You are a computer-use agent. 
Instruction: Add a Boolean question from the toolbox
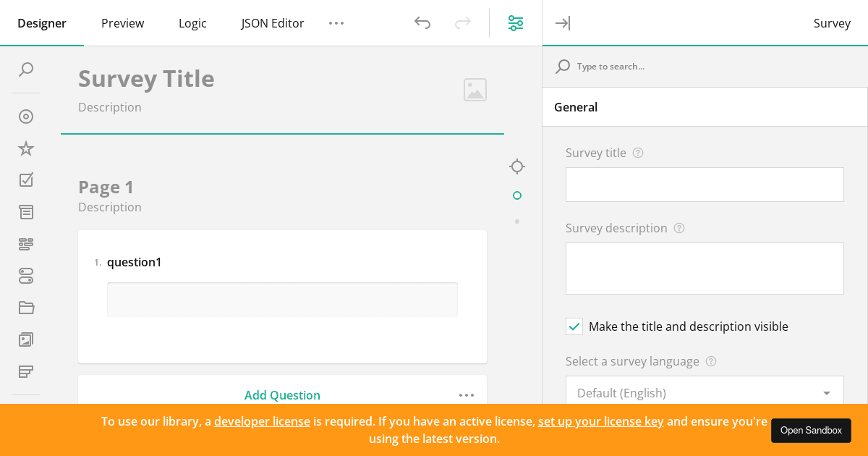pyautogui.click(x=26, y=276)
